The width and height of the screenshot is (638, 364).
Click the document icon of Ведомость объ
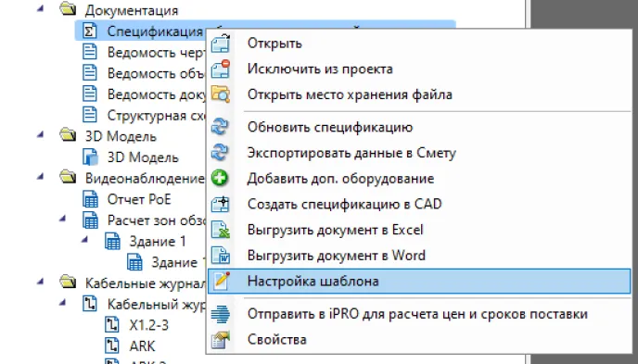90,73
